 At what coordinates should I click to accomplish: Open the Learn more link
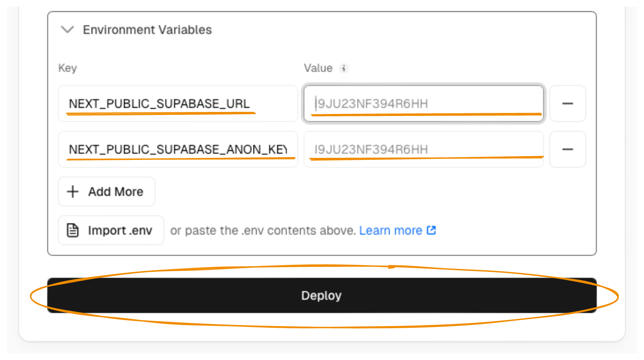click(x=390, y=231)
